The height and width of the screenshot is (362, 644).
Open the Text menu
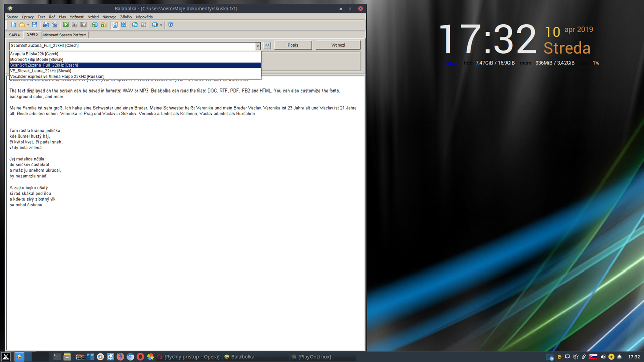point(41,17)
